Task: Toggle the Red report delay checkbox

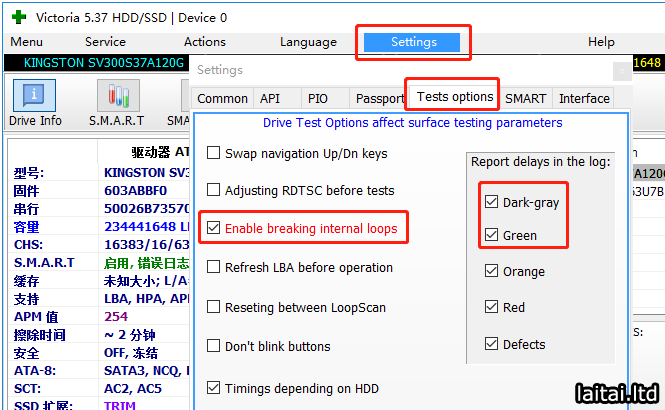Action: point(491,307)
